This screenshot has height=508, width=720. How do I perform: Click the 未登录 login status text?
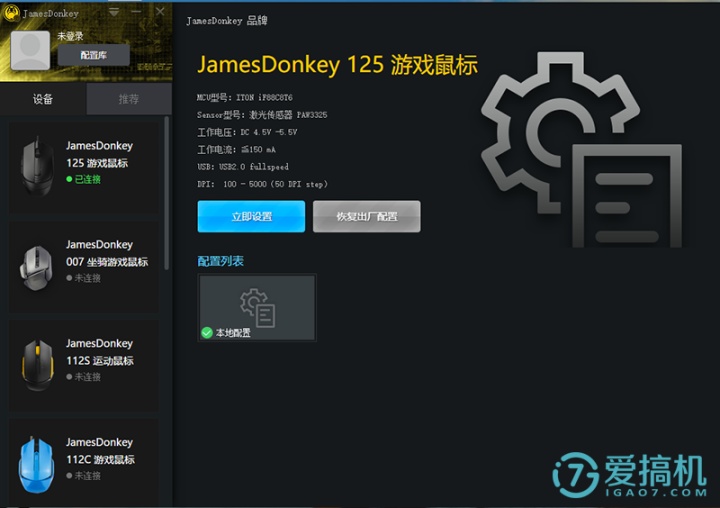[x=70, y=36]
